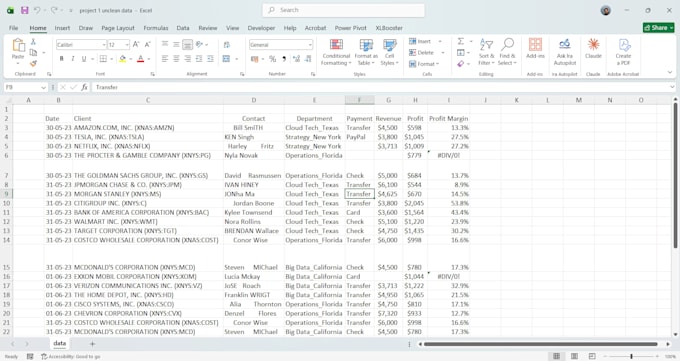Collapse the ribbon with the chevron
Image resolution: width=680 pixels, height=361 pixels.
coord(671,72)
